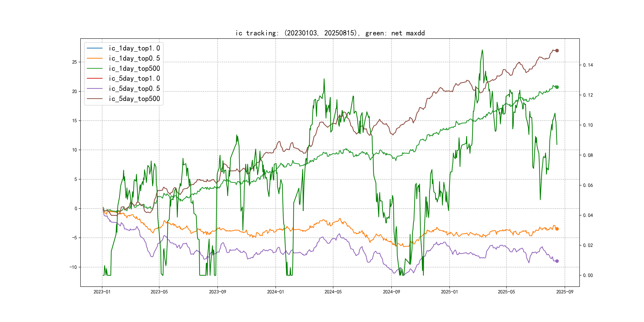
Task: Click the brown line swatch in legend
Action: (x=94, y=99)
